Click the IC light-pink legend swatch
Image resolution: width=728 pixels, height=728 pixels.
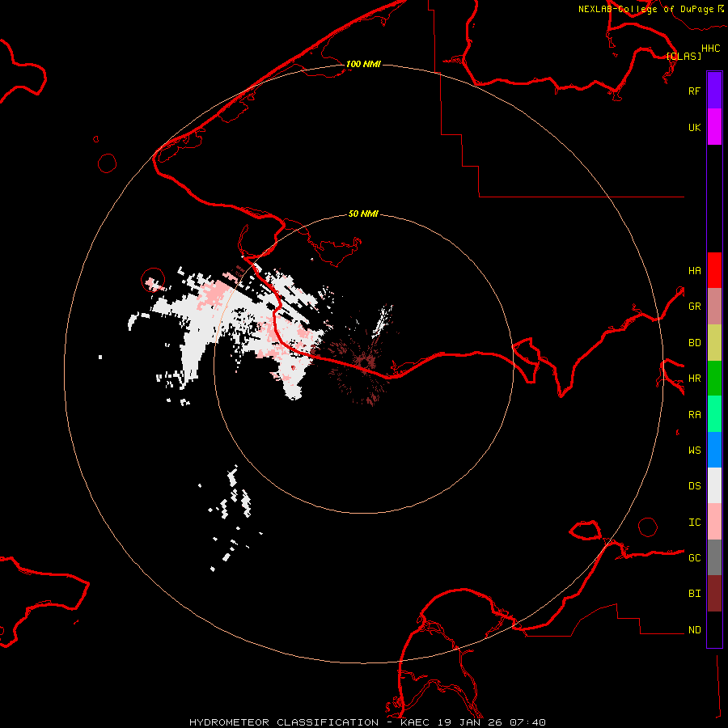pos(714,522)
